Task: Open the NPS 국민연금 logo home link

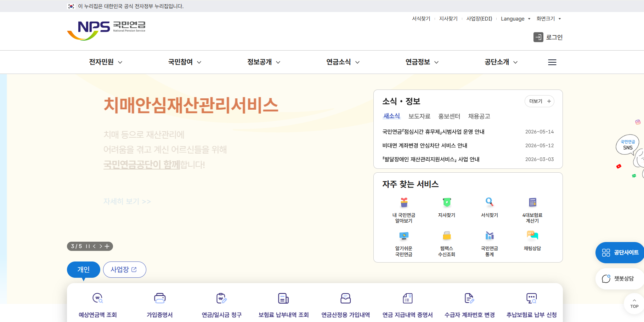Action: [x=106, y=30]
